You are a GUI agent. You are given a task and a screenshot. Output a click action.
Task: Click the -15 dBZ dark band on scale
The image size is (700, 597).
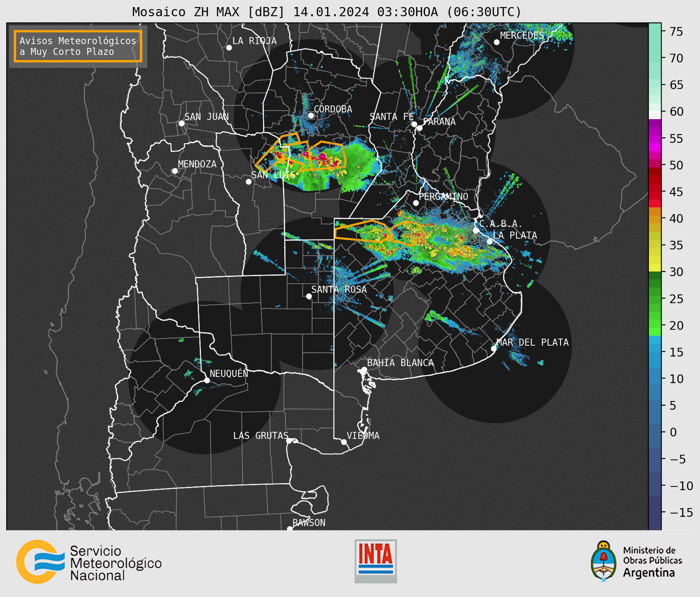click(x=654, y=512)
